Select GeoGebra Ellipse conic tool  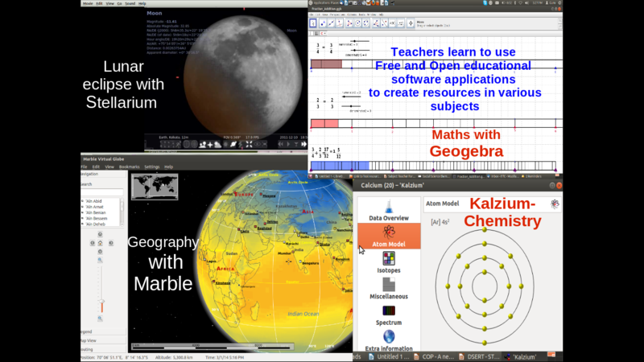366,23
